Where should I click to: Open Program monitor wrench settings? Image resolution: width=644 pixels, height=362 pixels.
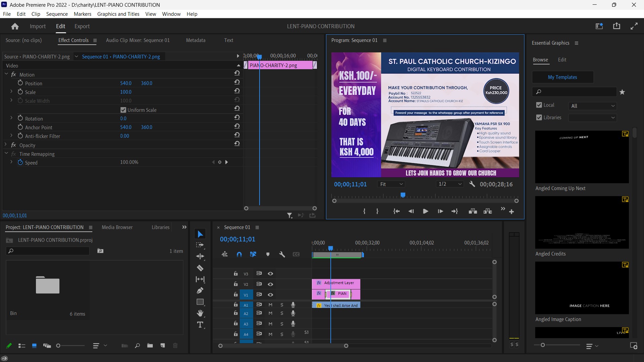point(472,184)
